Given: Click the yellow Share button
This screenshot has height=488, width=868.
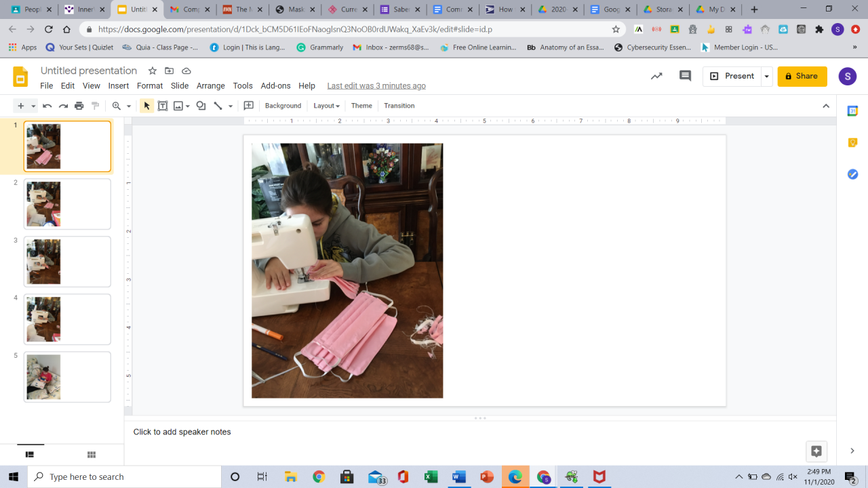Looking at the screenshot, I should click(x=802, y=76).
